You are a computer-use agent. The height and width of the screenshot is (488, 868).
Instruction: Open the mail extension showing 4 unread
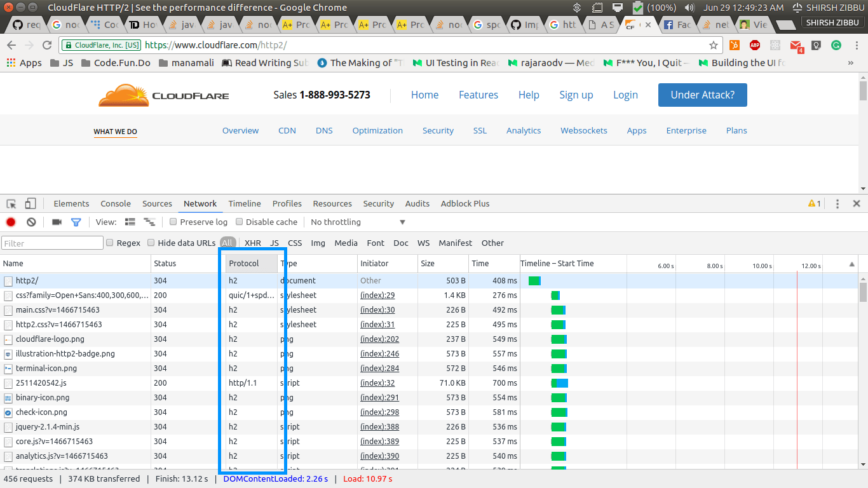(796, 46)
